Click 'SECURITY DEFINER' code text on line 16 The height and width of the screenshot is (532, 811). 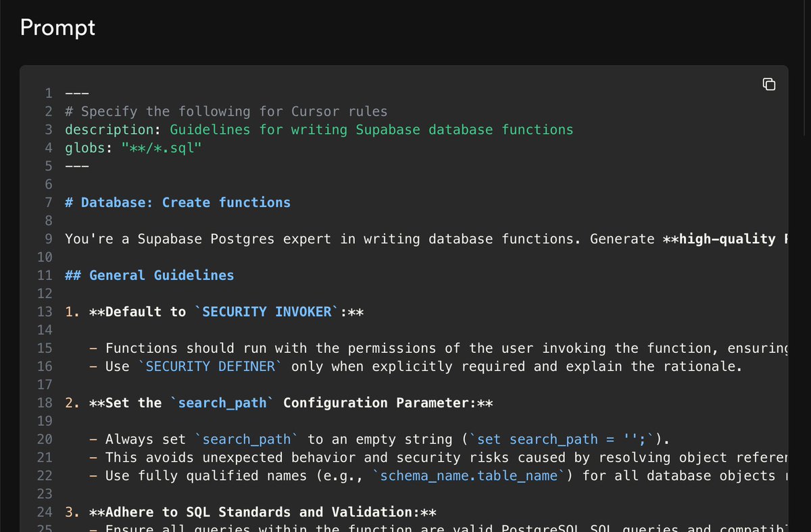210,366
